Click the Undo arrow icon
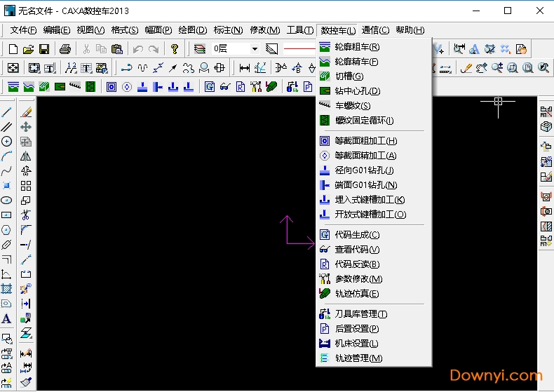Image resolution: width=554 pixels, height=392 pixels. (137, 49)
